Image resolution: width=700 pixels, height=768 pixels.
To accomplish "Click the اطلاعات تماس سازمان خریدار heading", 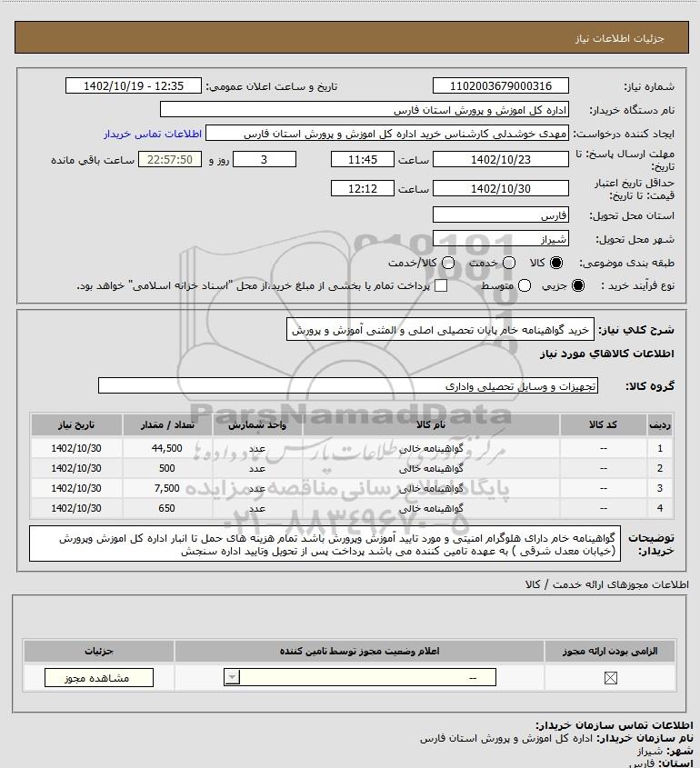I will (615, 725).
